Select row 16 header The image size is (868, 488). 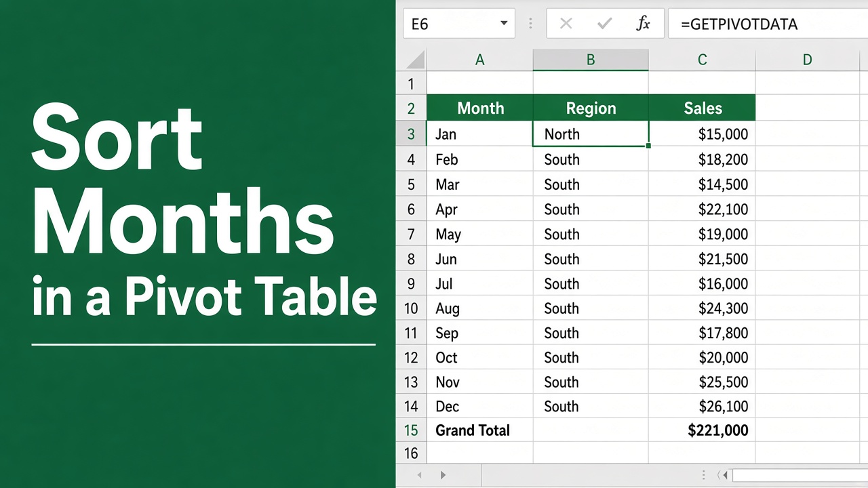coord(411,453)
